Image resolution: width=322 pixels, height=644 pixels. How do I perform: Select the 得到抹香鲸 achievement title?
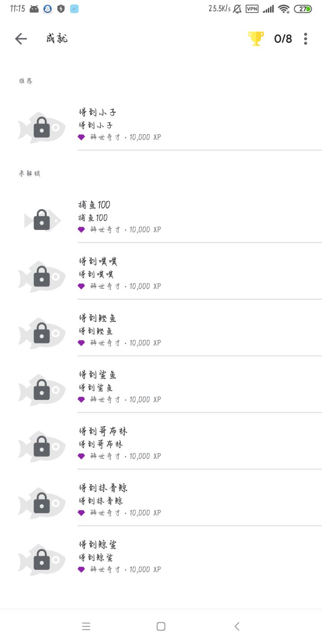click(103, 488)
